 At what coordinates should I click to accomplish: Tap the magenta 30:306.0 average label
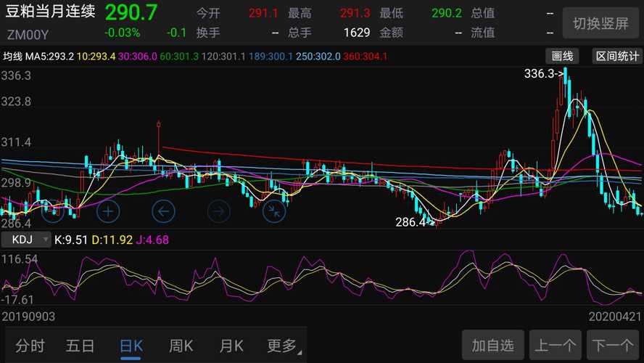(138, 57)
